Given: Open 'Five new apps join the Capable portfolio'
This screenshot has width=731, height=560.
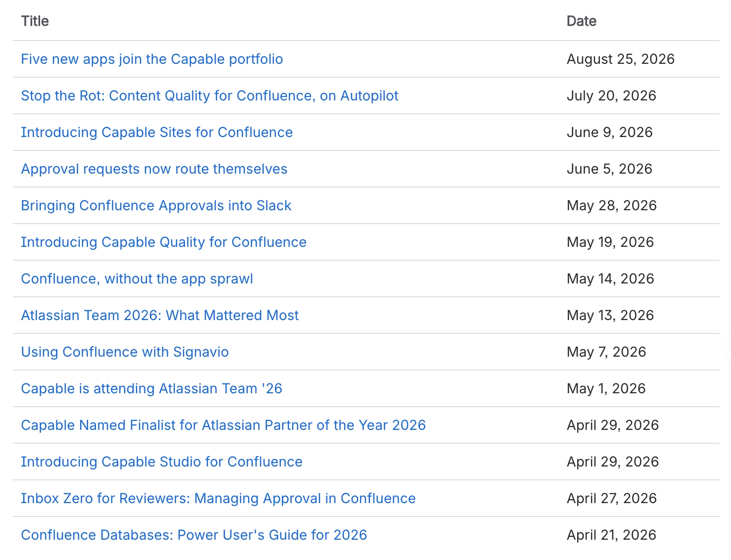Looking at the screenshot, I should tap(152, 59).
